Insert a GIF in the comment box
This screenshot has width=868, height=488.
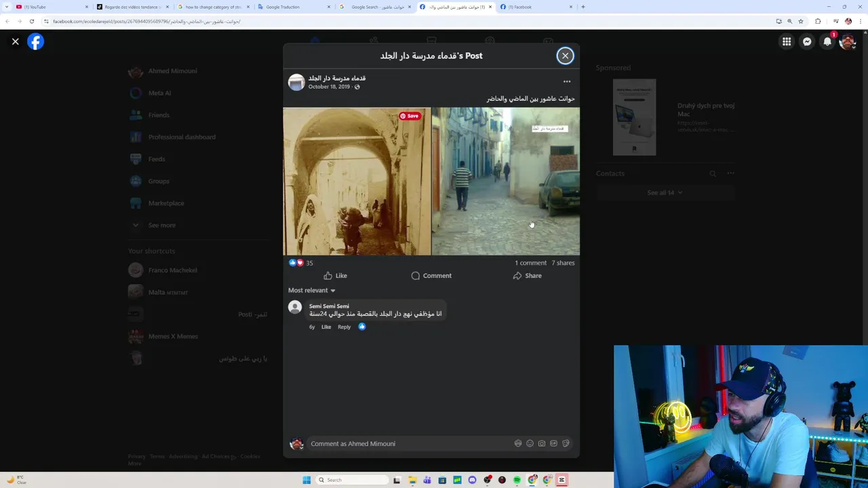pos(553,443)
